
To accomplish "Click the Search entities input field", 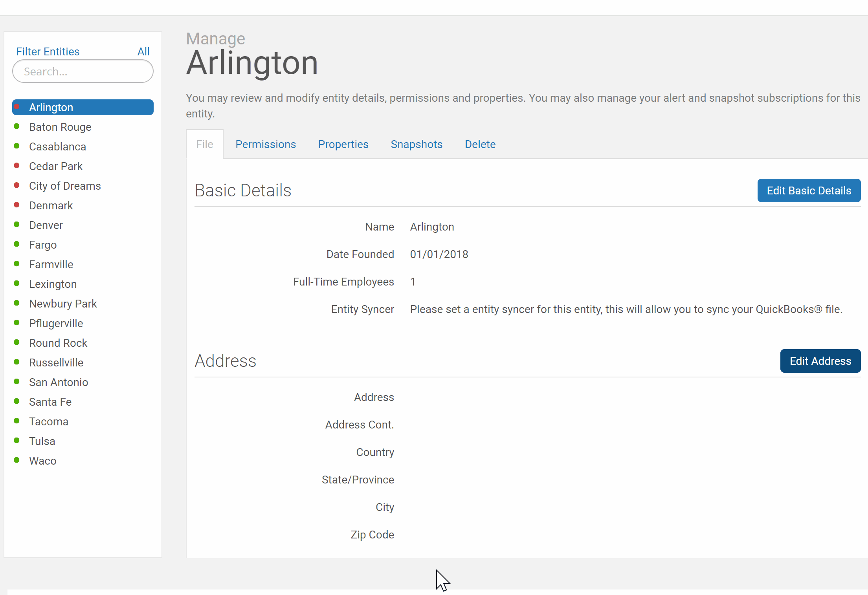I will click(x=83, y=72).
